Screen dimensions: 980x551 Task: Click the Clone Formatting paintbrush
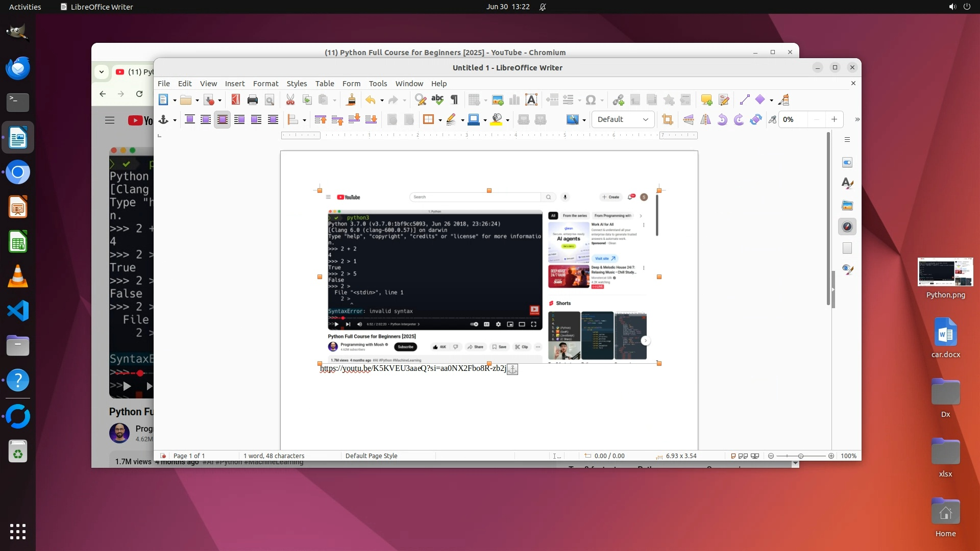click(x=351, y=100)
